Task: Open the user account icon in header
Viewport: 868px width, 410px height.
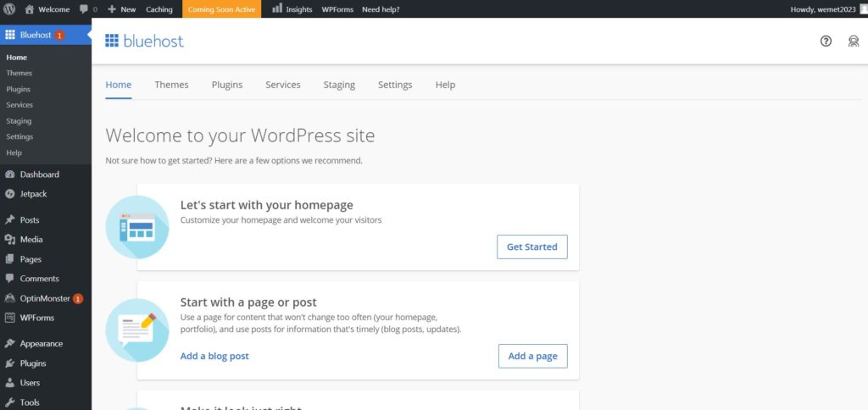Action: click(x=853, y=41)
